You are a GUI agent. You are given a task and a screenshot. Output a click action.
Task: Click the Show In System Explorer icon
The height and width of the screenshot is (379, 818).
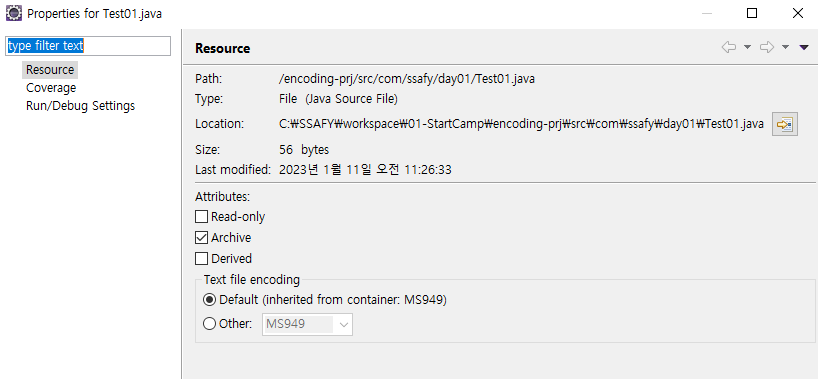785,124
